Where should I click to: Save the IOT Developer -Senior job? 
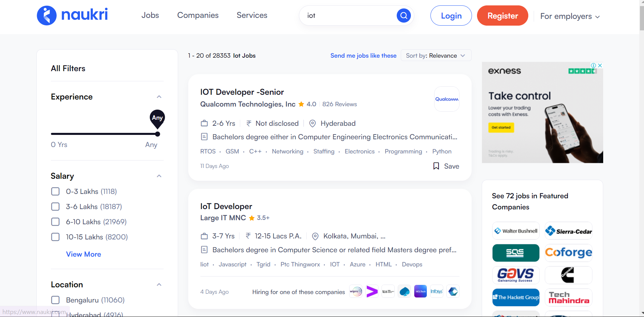coord(446,166)
